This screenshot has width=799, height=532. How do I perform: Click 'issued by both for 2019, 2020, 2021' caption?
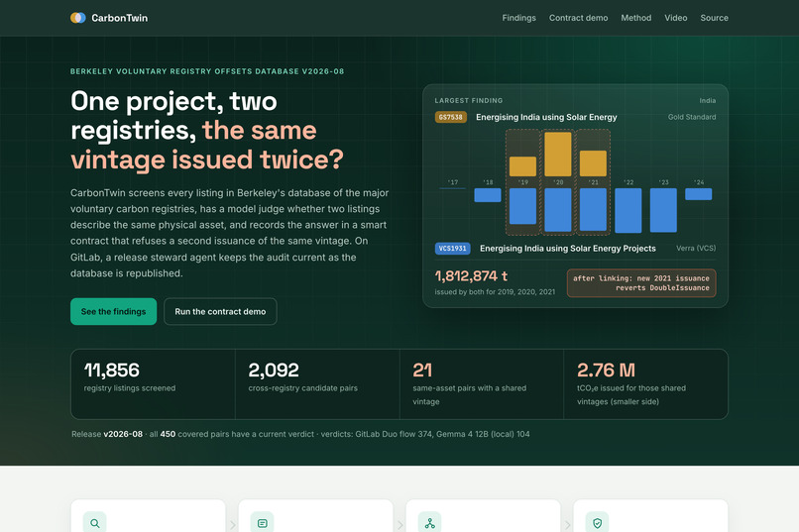(x=495, y=292)
